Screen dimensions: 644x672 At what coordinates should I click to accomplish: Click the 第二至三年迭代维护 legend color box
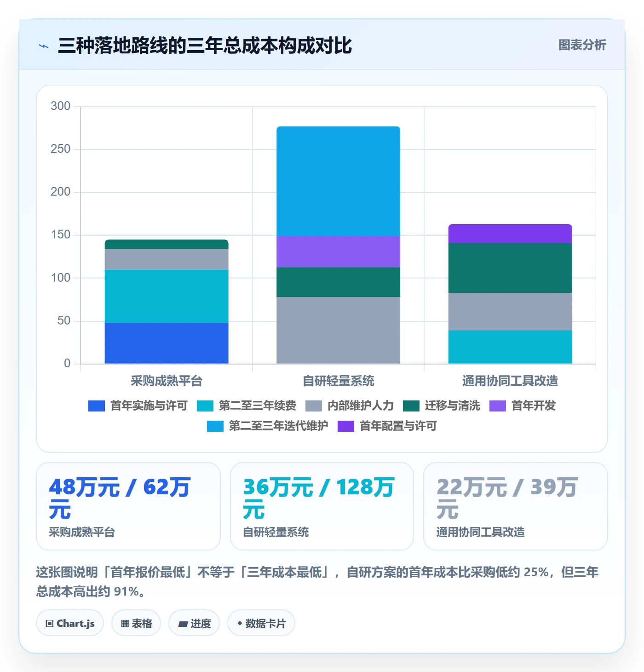pos(215,426)
